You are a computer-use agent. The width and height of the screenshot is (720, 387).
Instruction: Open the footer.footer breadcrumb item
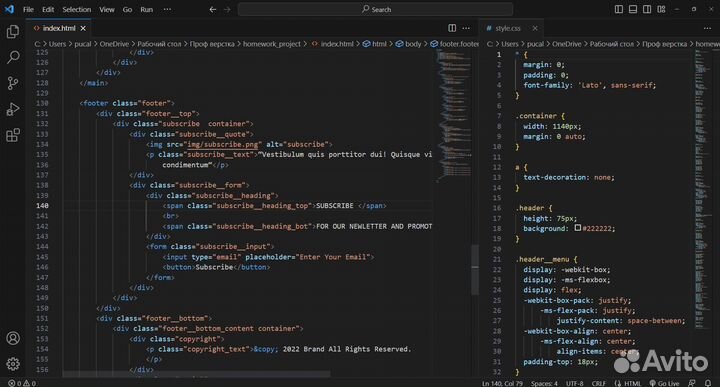pyautogui.click(x=455, y=44)
